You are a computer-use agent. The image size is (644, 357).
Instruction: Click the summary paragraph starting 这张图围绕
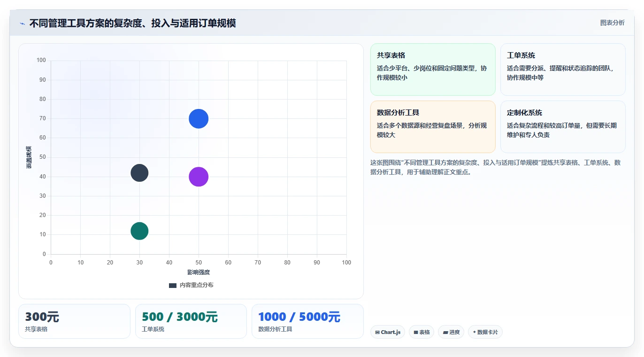coord(496,167)
